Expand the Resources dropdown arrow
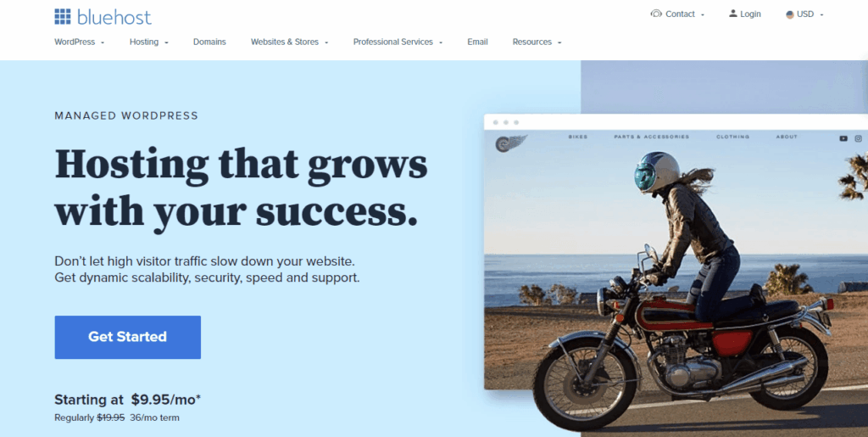 tap(559, 42)
